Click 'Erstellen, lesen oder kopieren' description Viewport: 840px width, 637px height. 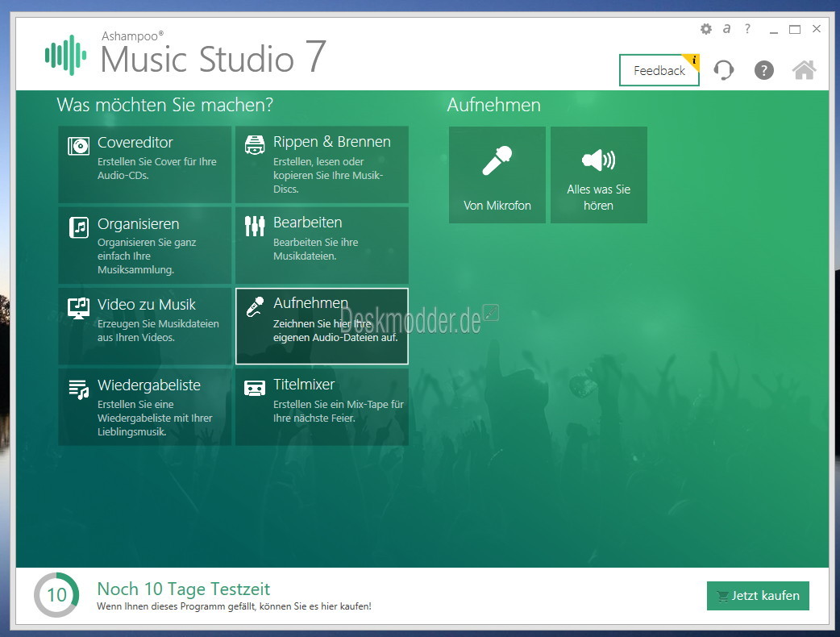click(x=328, y=175)
